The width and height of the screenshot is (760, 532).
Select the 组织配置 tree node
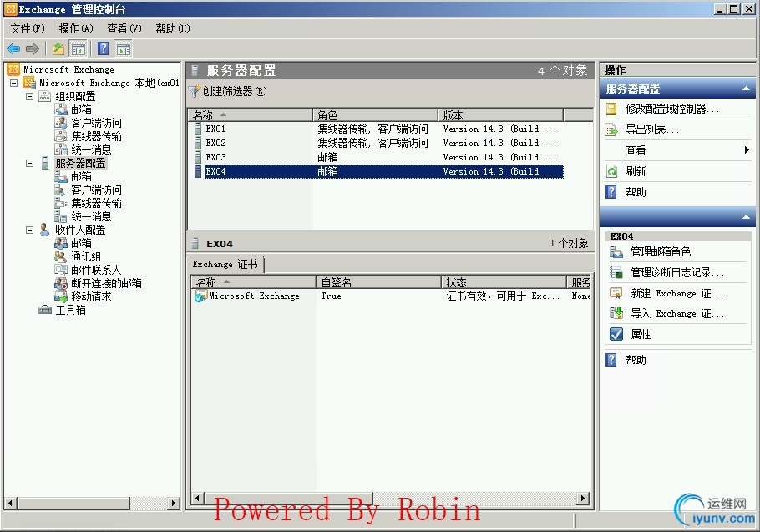coord(75,96)
